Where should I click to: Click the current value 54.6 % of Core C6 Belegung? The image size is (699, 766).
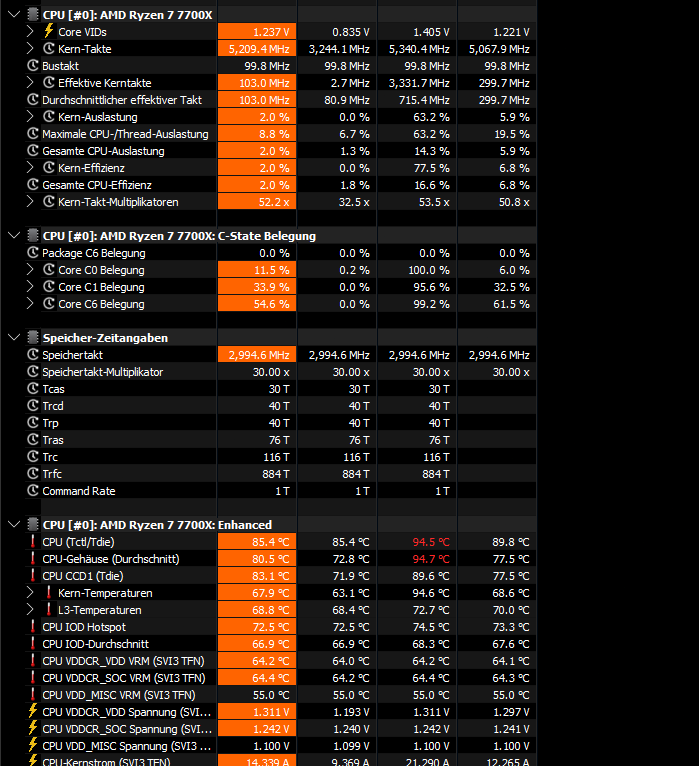point(271,304)
